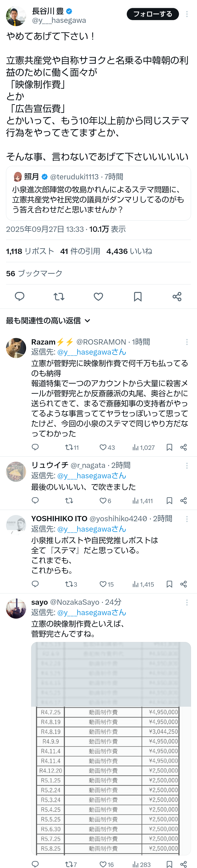197x868 pixels.
Task: Bookmark the main post
Action: 138,297
